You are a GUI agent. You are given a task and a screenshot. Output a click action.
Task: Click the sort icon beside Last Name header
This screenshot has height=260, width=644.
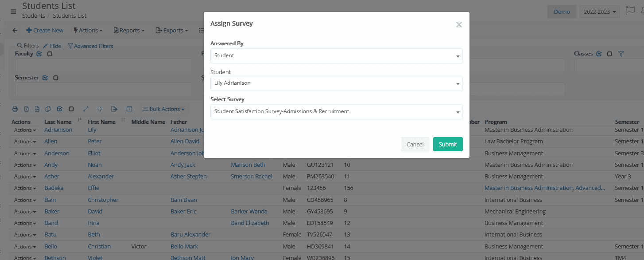pyautogui.click(x=80, y=120)
